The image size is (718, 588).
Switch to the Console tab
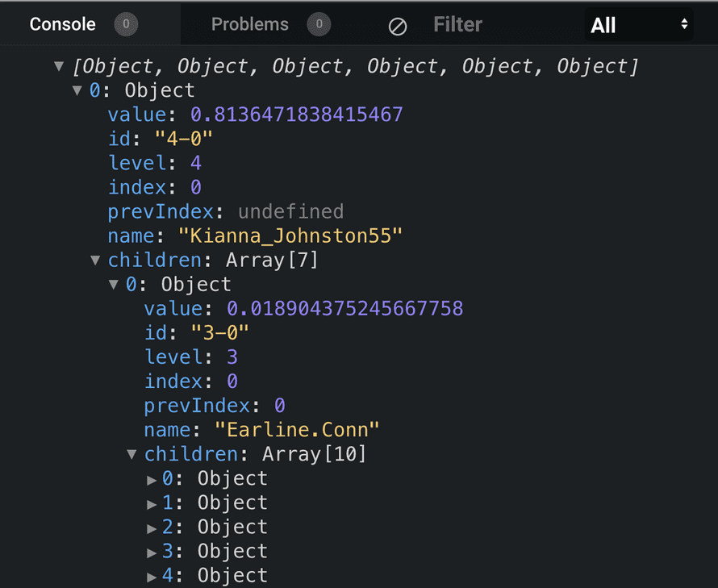click(x=62, y=25)
